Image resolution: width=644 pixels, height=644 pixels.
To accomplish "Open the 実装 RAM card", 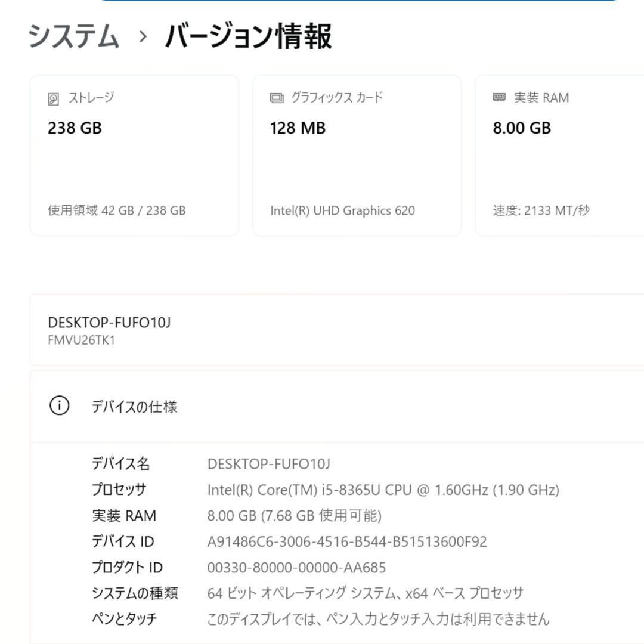I will 561,154.
